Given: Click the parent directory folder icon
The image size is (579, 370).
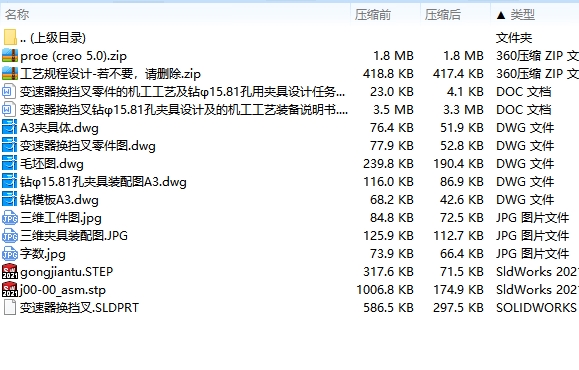Looking at the screenshot, I should click(10, 37).
